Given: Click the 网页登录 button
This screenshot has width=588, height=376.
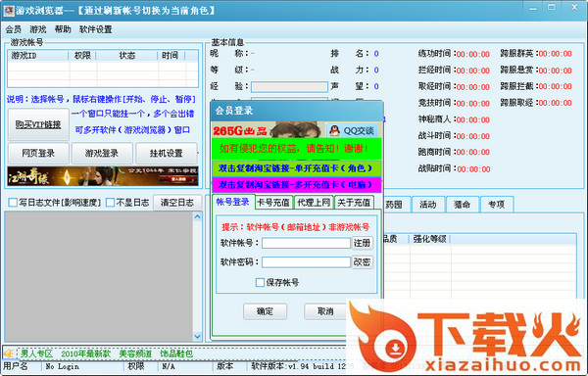Looking at the screenshot, I should (x=38, y=153).
